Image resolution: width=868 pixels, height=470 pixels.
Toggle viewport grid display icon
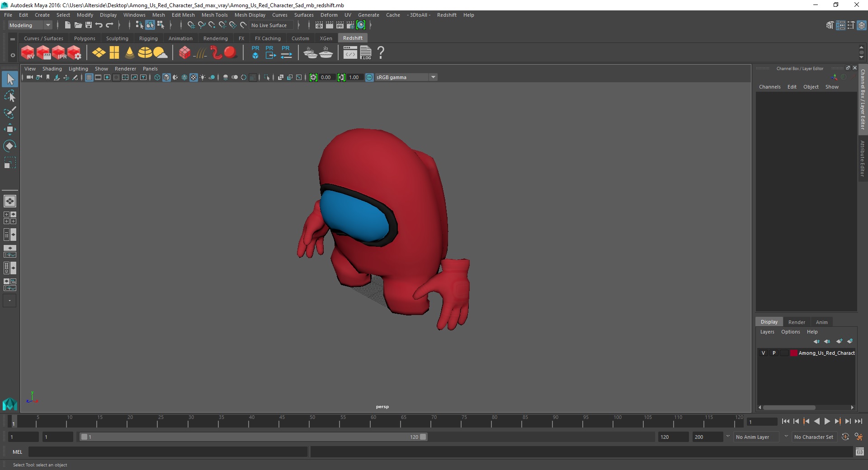[x=89, y=77]
